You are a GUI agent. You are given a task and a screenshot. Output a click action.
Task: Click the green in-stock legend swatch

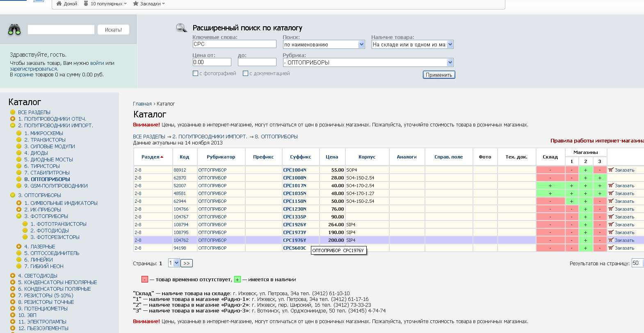pyautogui.click(x=237, y=280)
